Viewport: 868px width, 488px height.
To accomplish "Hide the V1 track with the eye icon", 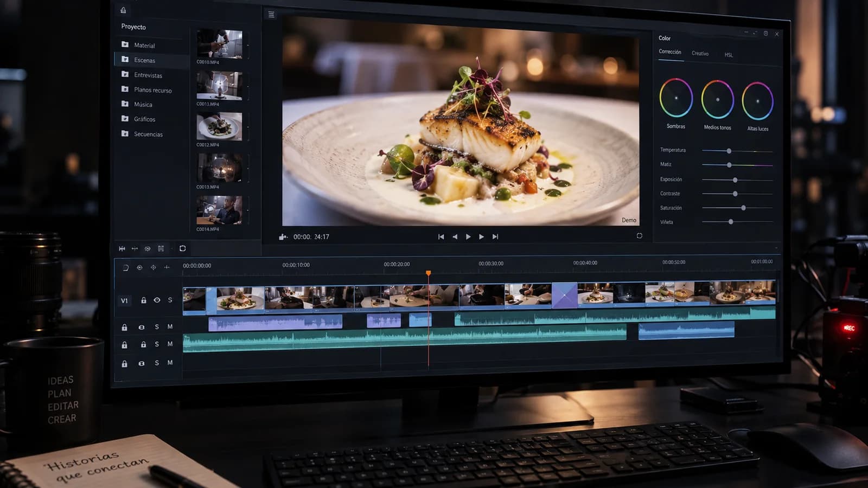I will [157, 300].
